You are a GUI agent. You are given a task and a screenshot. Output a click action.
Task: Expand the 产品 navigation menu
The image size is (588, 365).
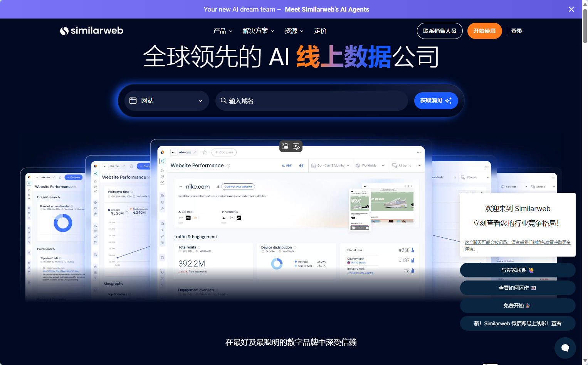pos(223,31)
